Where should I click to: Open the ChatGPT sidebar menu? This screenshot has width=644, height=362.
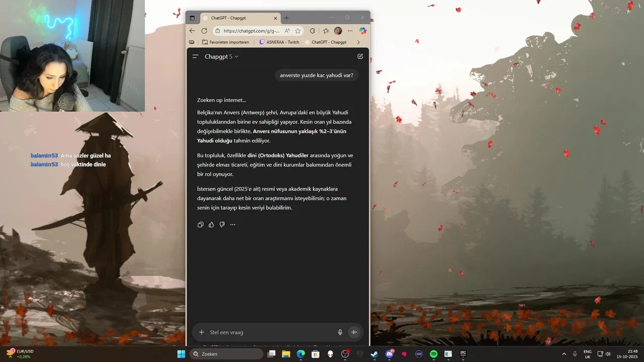click(195, 56)
